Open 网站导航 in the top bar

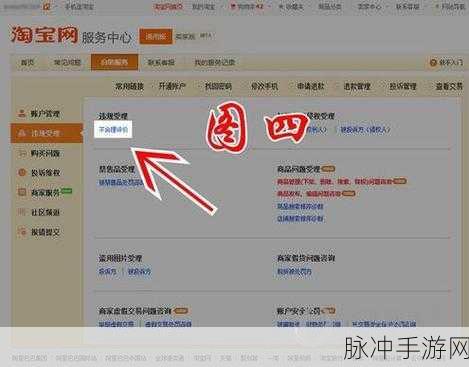coord(450,6)
